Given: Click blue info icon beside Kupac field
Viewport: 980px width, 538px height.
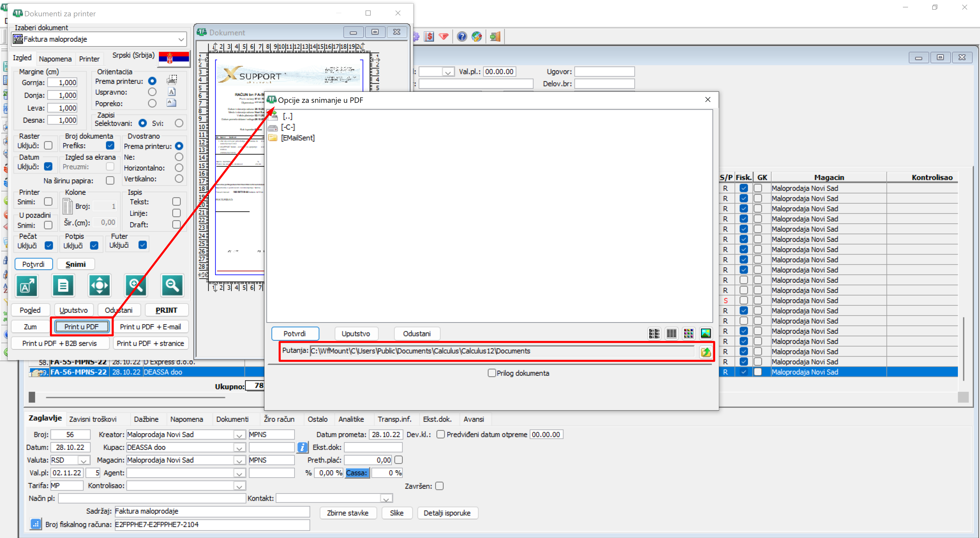Looking at the screenshot, I should tap(302, 447).
